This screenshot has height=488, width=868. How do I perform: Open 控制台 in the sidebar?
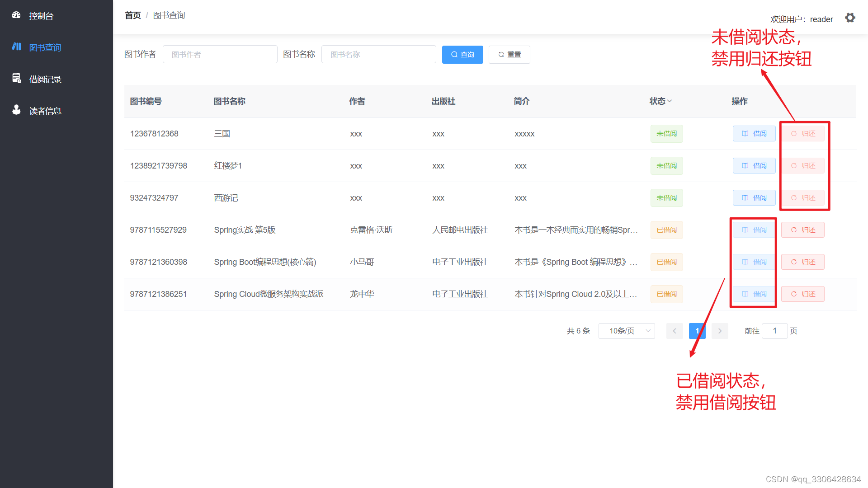tap(57, 16)
